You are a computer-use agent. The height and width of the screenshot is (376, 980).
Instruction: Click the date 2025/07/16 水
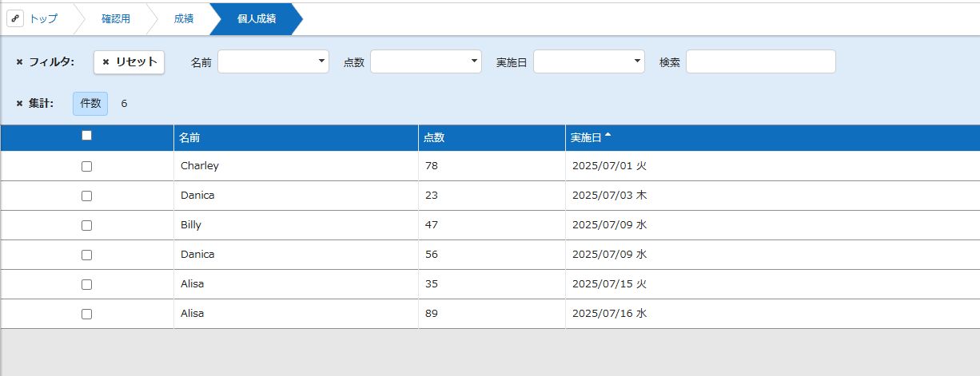point(609,314)
